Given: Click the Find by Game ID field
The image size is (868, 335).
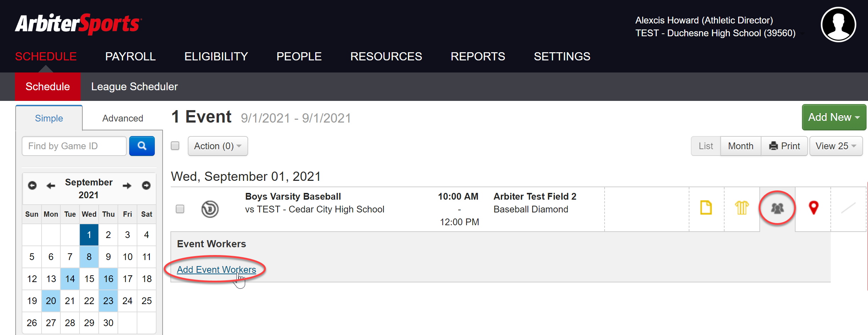Looking at the screenshot, I should pyautogui.click(x=74, y=146).
